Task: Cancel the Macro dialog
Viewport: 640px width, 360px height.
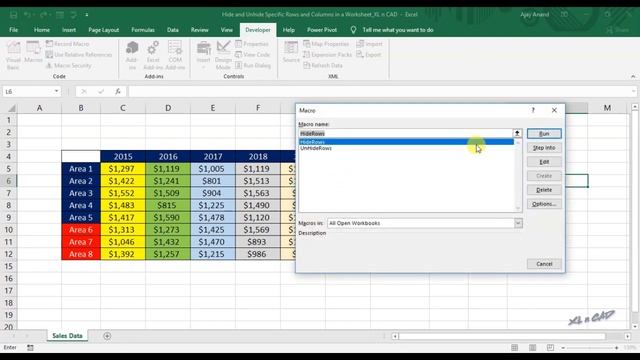Action: pos(544,264)
